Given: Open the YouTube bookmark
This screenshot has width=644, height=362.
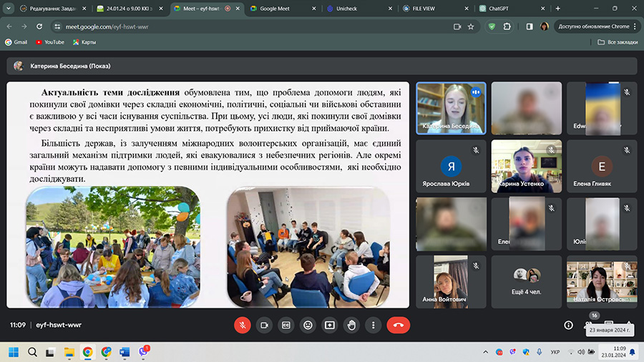Looking at the screenshot, I should point(49,42).
